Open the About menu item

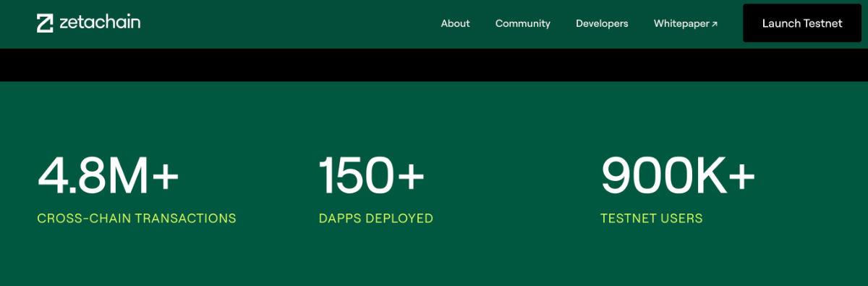pyautogui.click(x=456, y=23)
